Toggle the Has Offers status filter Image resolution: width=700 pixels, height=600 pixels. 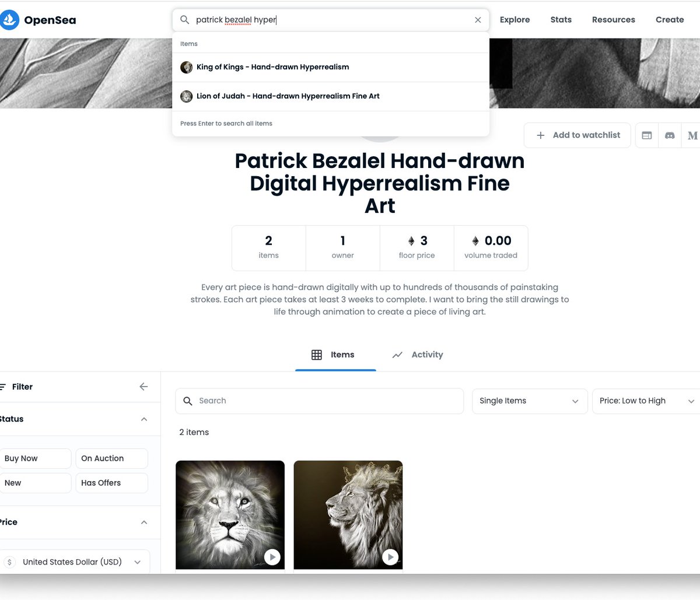(x=111, y=483)
